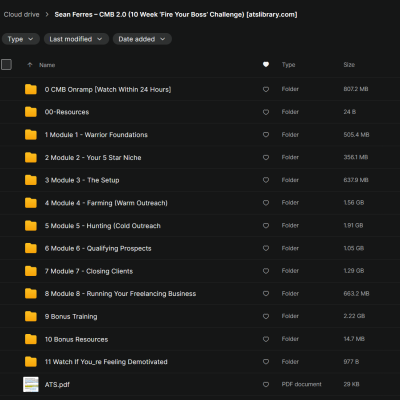Favourite Module 5 Hunting (Cold Outreach)
Viewport: 400px width, 400px height.
[x=266, y=226]
